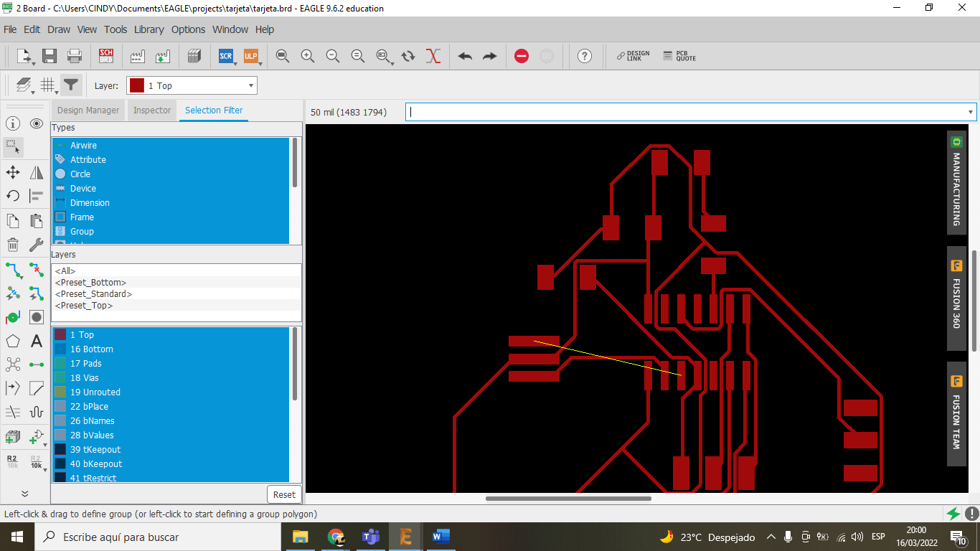The height and width of the screenshot is (551, 980).
Task: Click the PCB Quote button
Action: point(679,56)
